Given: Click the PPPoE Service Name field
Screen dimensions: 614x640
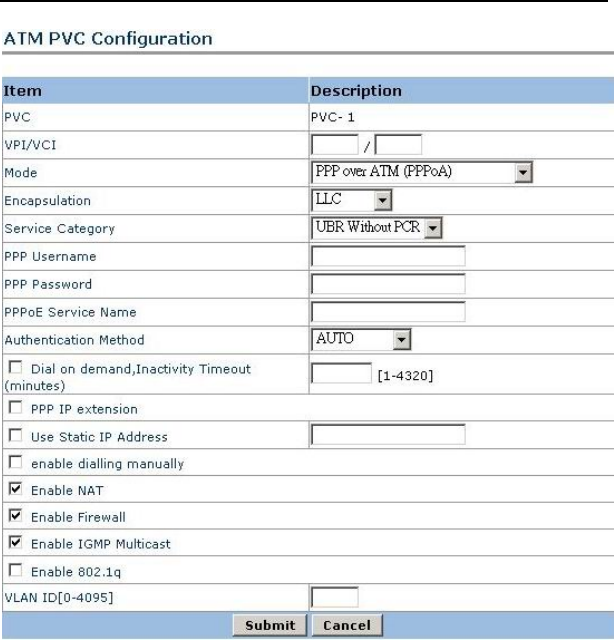Looking at the screenshot, I should pyautogui.click(x=388, y=312).
